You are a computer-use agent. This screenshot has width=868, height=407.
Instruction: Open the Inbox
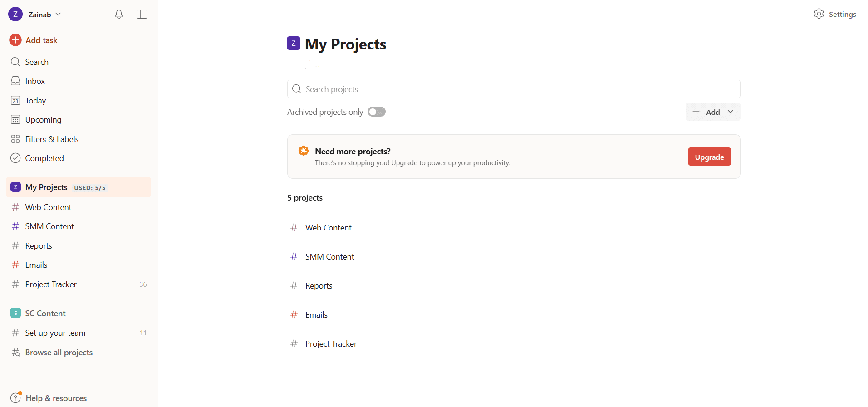(35, 81)
